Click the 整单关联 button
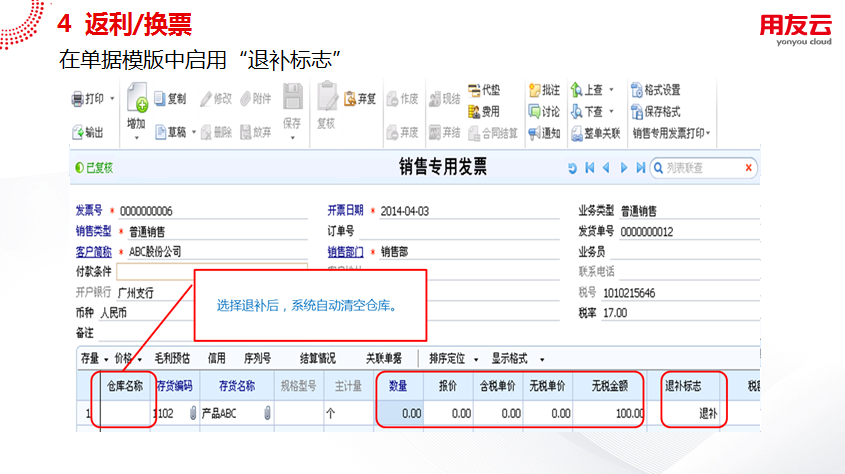This screenshot has height=474, width=845. (596, 133)
